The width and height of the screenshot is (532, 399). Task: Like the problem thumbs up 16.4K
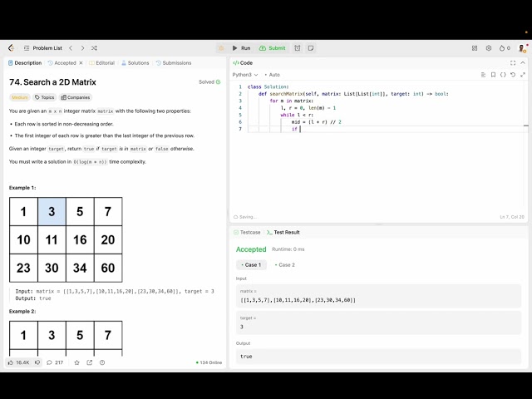click(18, 362)
